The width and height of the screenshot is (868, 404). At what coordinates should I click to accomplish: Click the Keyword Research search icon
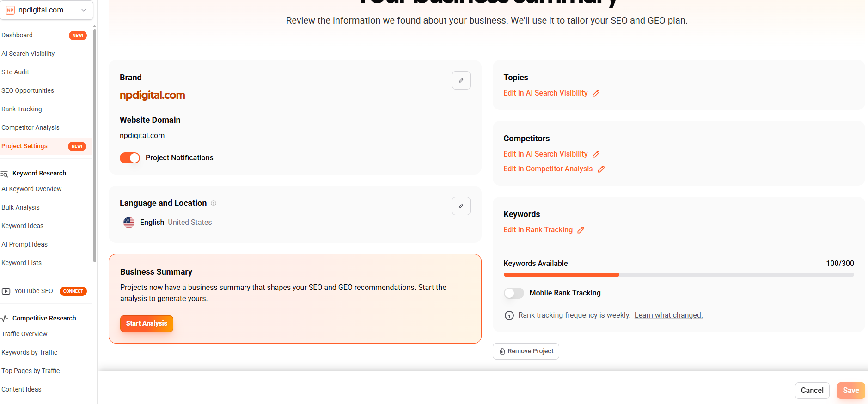5,174
